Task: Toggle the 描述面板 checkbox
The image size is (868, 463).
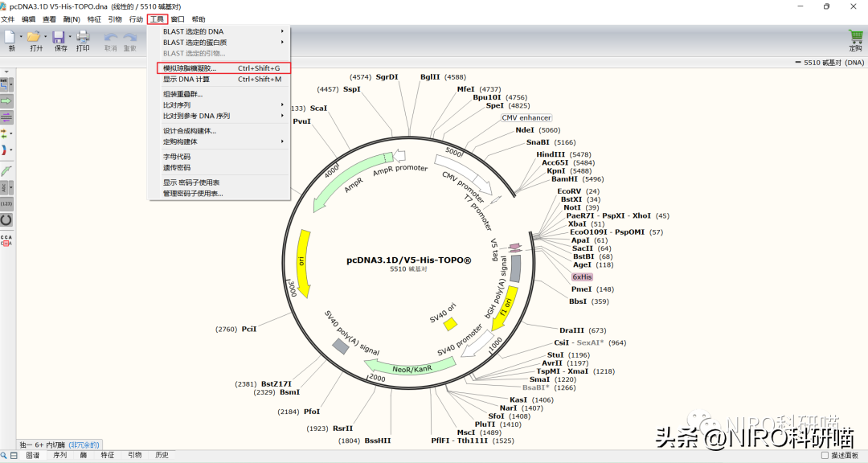Action: [825, 456]
